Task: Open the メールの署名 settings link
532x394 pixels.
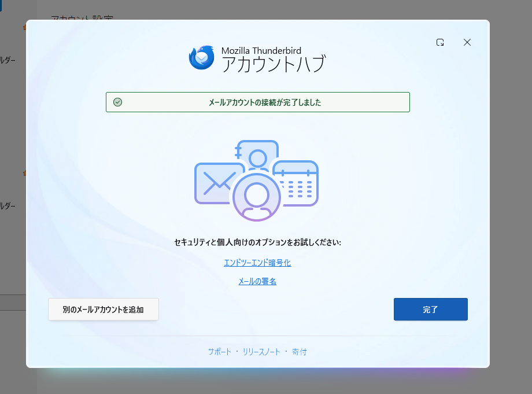Action: (x=257, y=281)
